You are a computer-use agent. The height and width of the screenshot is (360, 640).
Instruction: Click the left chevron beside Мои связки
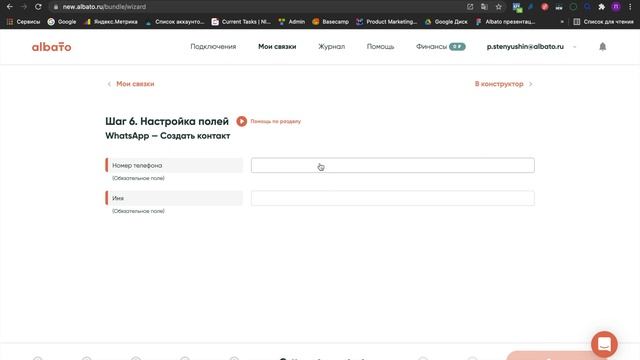pyautogui.click(x=109, y=84)
